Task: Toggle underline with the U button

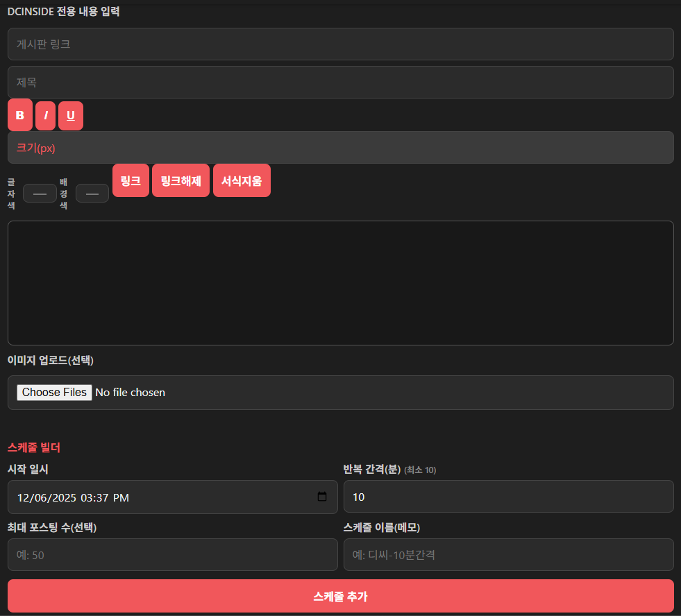Action: (x=71, y=115)
